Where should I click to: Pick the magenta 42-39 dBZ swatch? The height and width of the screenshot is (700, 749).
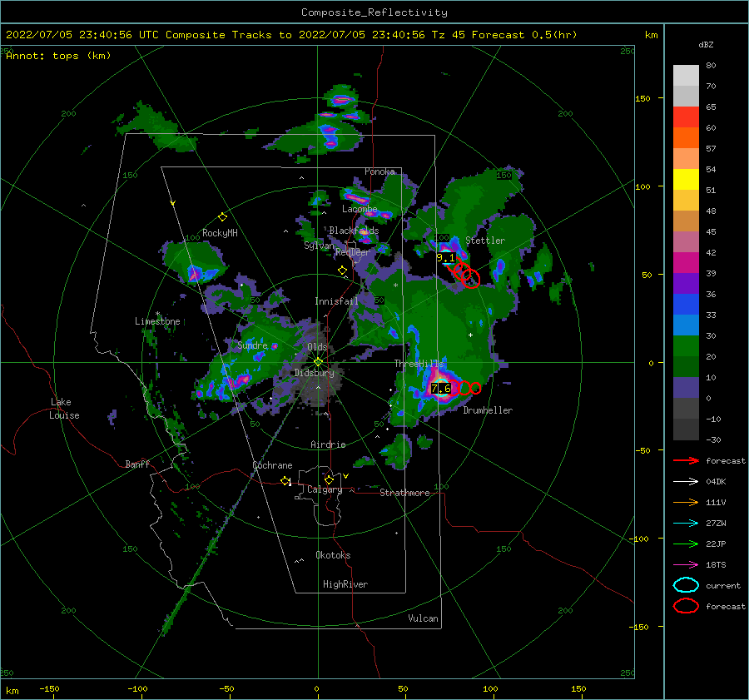point(686,263)
